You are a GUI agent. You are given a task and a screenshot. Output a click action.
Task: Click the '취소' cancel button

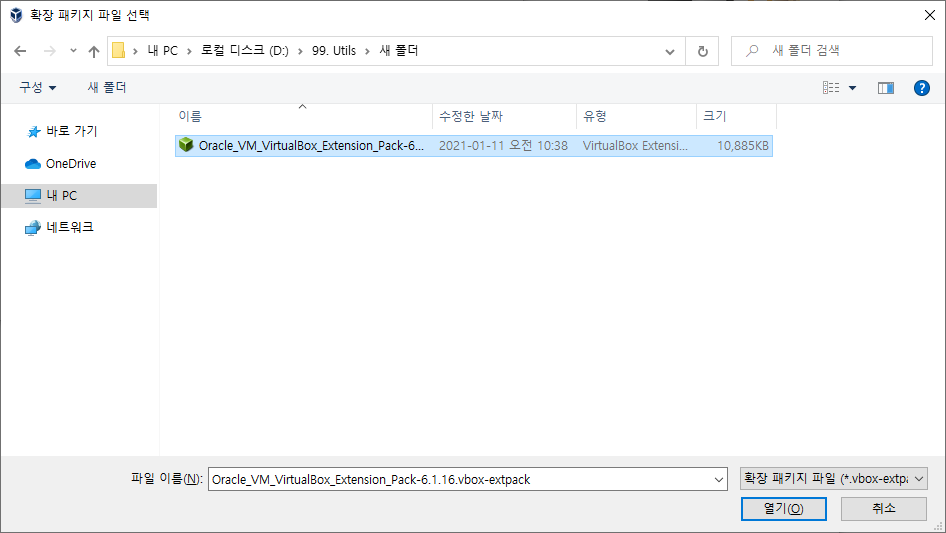883,508
